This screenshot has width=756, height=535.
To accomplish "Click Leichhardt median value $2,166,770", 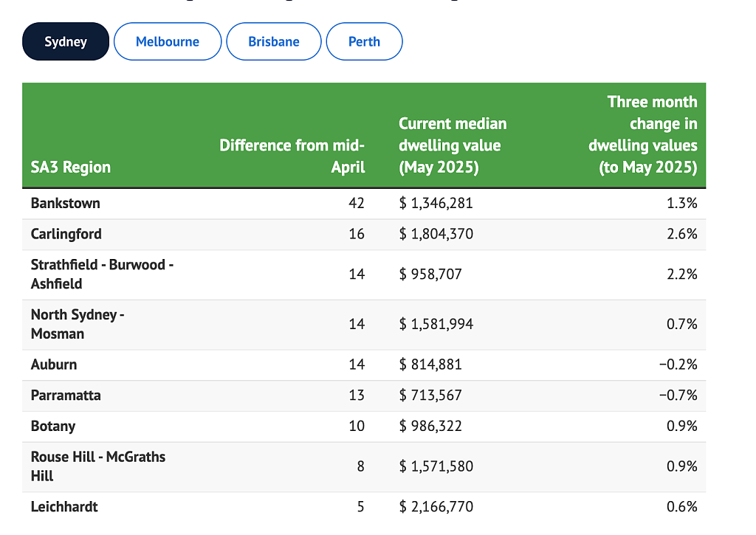I will [436, 506].
